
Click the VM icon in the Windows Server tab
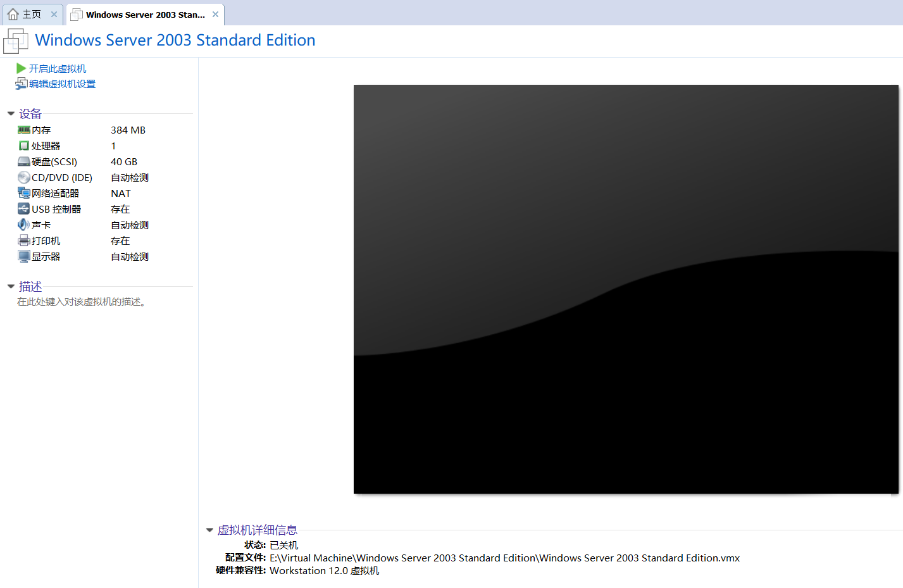pyautogui.click(x=77, y=15)
